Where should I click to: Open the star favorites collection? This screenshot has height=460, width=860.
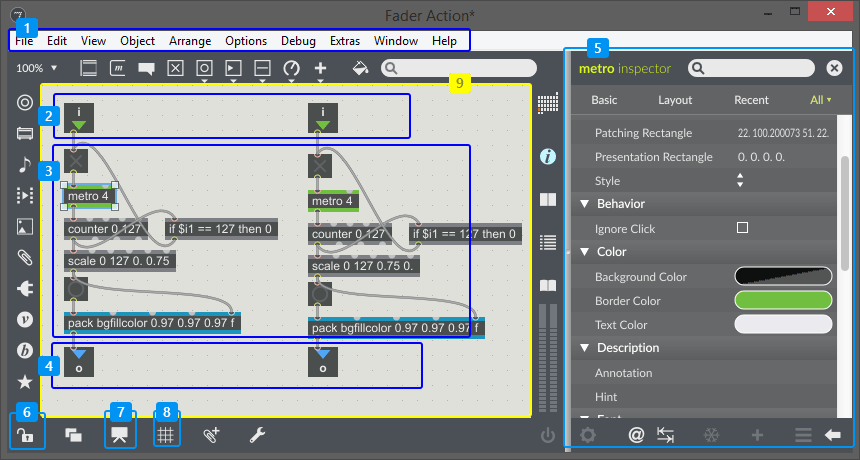click(x=25, y=382)
